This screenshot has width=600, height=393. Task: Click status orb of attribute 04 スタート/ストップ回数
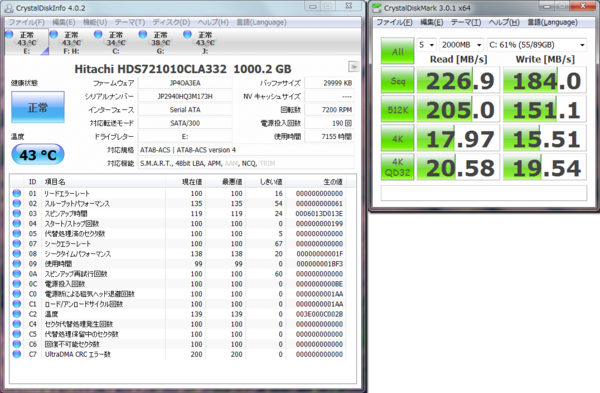click(x=16, y=223)
